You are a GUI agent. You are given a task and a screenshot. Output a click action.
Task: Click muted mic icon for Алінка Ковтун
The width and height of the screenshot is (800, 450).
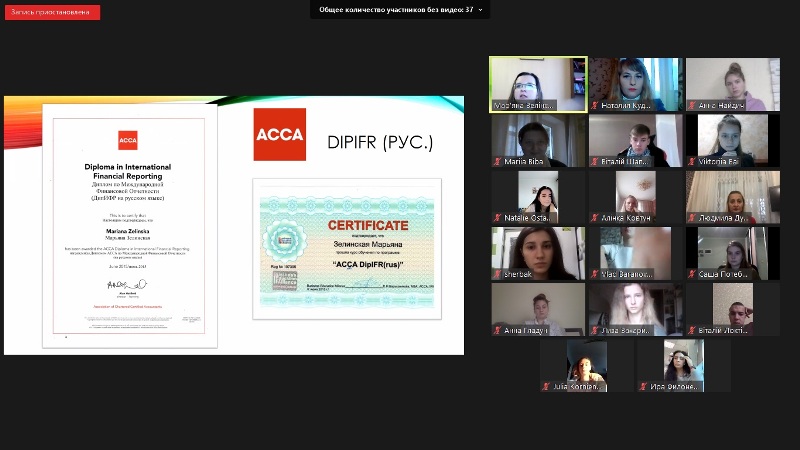pos(594,218)
